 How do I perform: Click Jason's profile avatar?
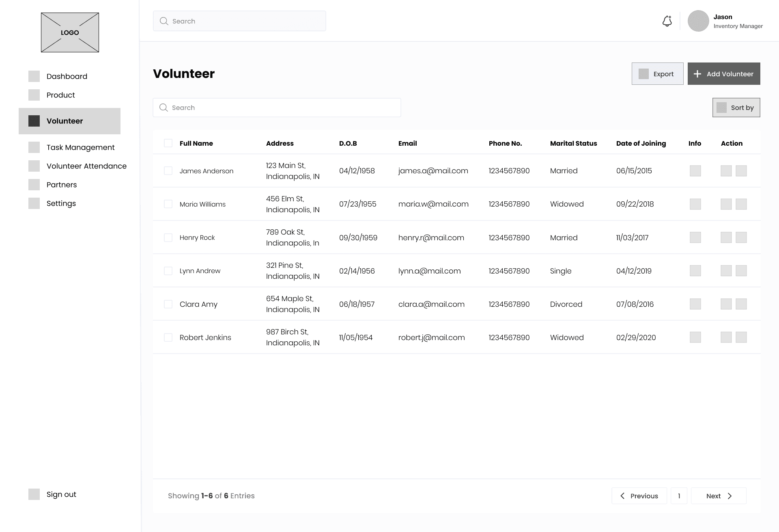click(698, 21)
